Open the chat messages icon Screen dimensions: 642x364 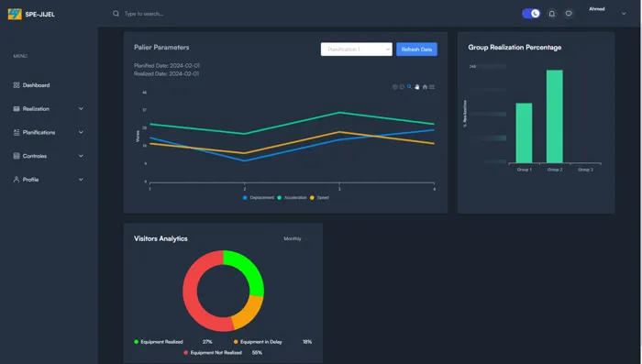pyautogui.click(x=569, y=14)
